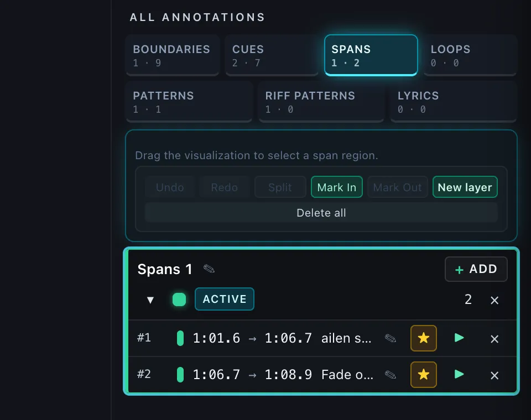Switch to the Cues tab
The height and width of the screenshot is (420, 531).
(272, 55)
